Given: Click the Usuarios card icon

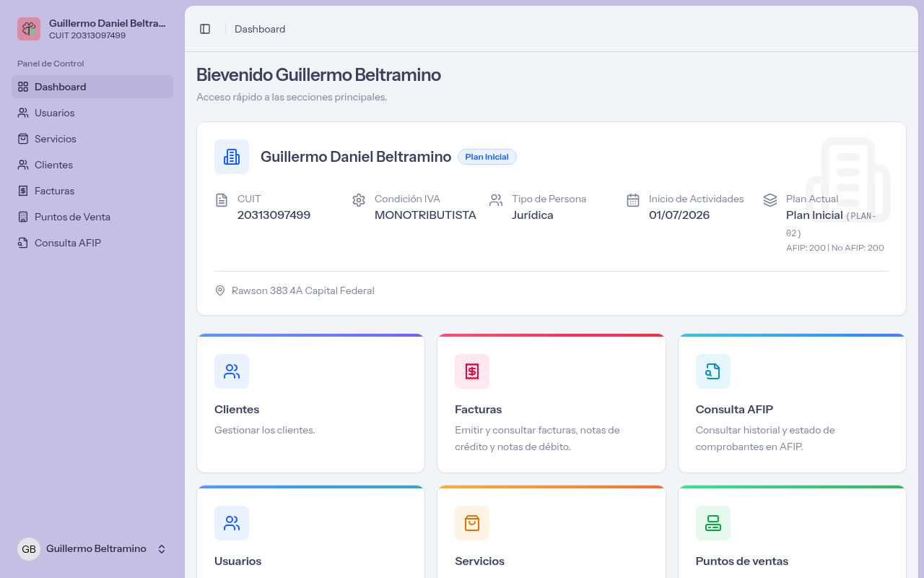Looking at the screenshot, I should click(x=232, y=523).
